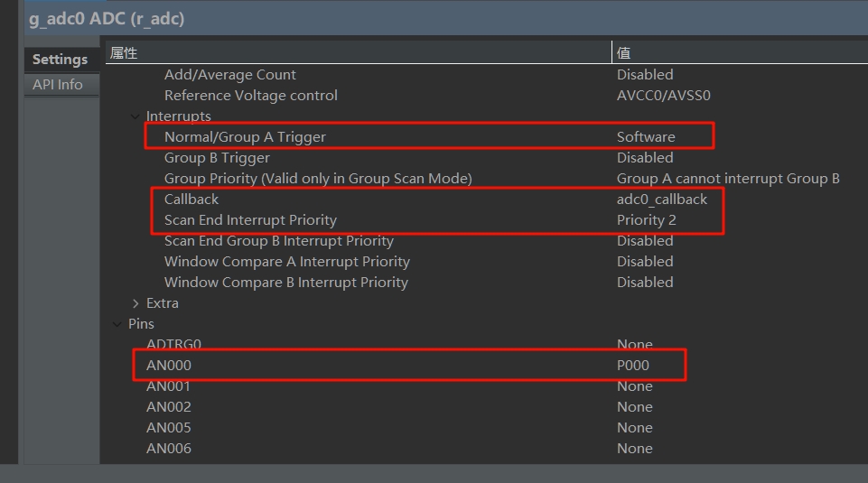This screenshot has height=483, width=868.
Task: Click None value for ADTRG0
Action: [634, 344]
